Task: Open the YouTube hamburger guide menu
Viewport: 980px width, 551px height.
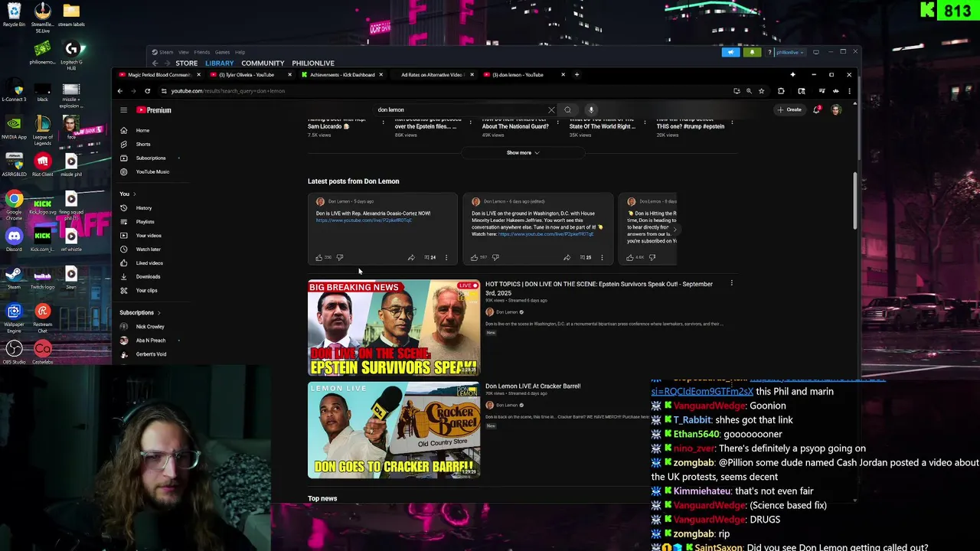Action: [123, 110]
